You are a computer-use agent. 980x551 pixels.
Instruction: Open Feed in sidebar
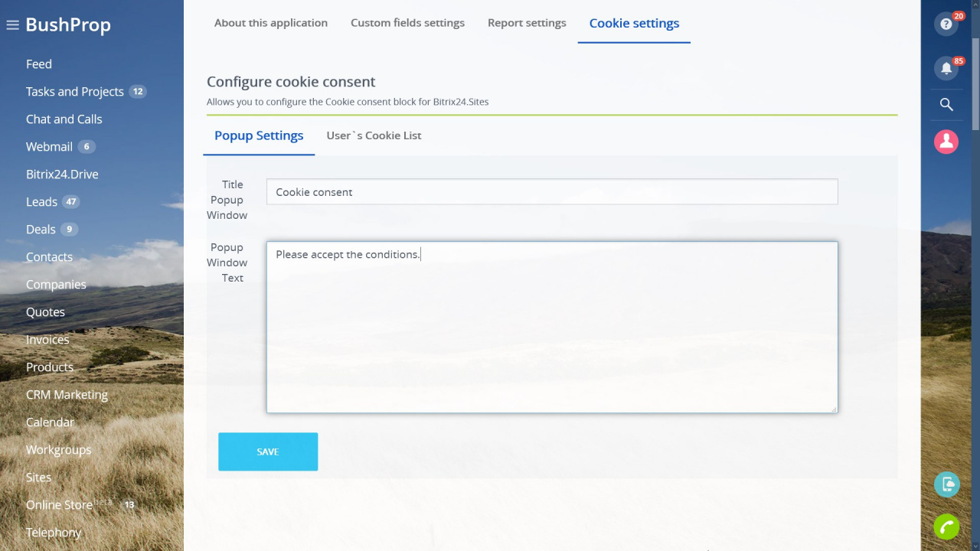39,64
